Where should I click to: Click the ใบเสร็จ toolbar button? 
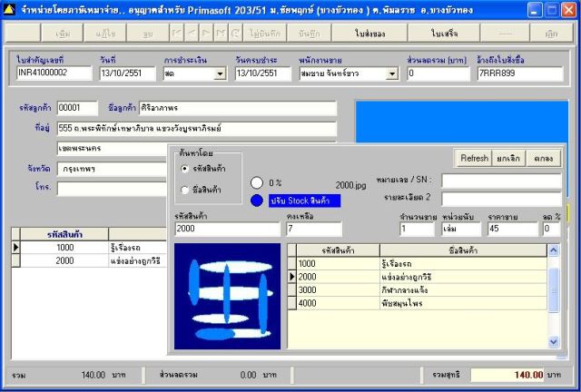445,33
